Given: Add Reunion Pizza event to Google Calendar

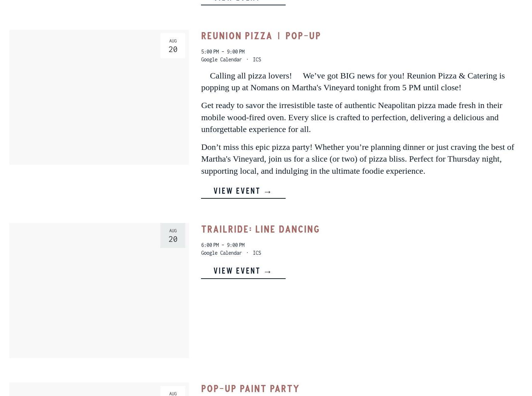Looking at the screenshot, I should pos(221,60).
